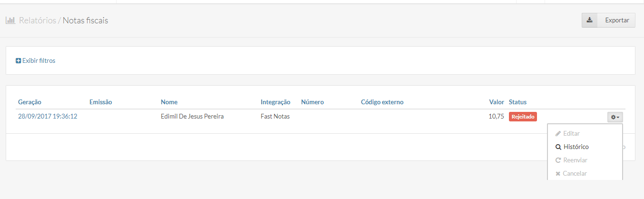644x199 pixels.
Task: Click the refresh arrow icon beside Reenviar
Action: coord(558,160)
